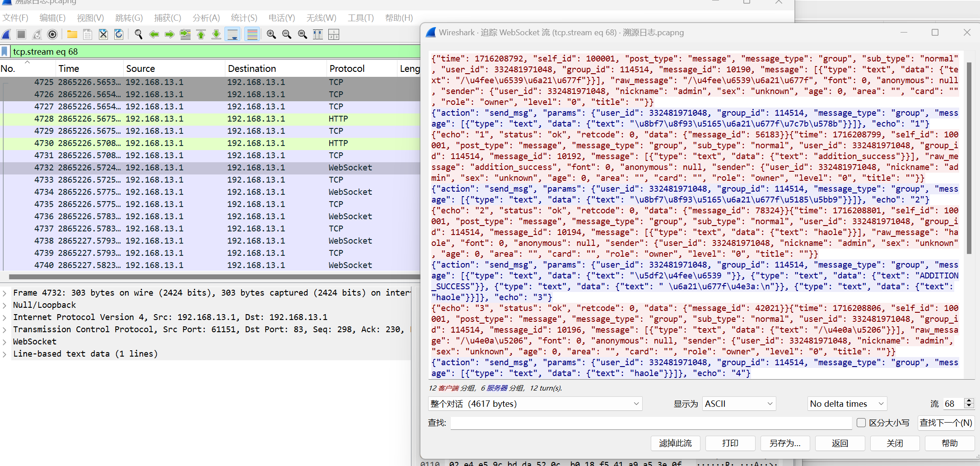The width and height of the screenshot is (980, 466).
Task: Open the 跳转(G) menu
Action: click(129, 18)
